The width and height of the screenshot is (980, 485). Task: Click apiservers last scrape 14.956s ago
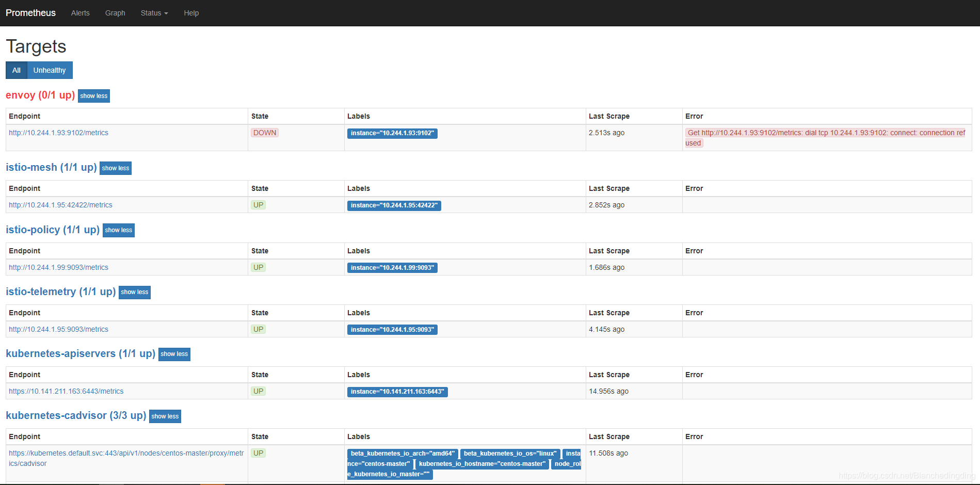(x=608, y=391)
